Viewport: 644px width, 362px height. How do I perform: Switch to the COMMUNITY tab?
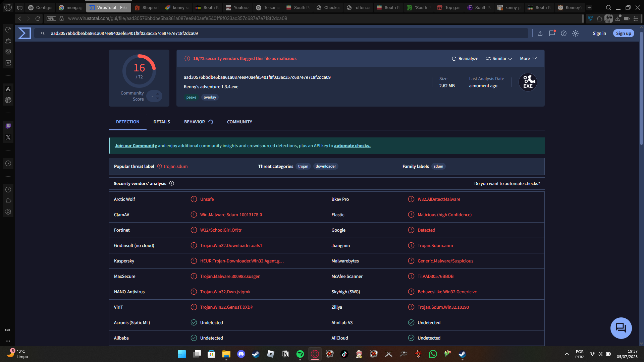point(239,122)
